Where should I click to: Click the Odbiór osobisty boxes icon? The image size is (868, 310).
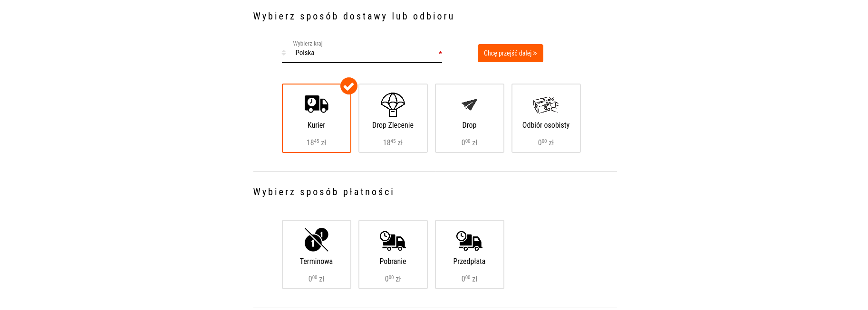[546, 105]
